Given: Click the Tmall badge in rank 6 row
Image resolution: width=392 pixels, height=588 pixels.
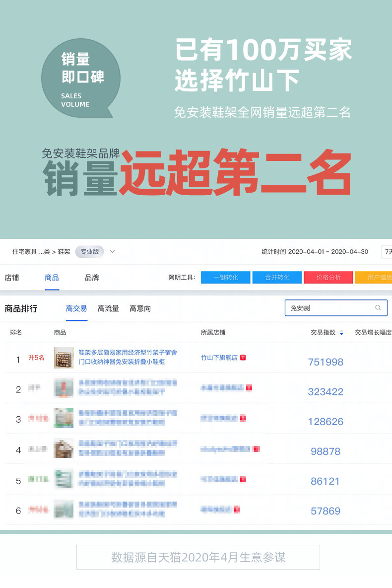Looking at the screenshot, I should (x=237, y=509).
